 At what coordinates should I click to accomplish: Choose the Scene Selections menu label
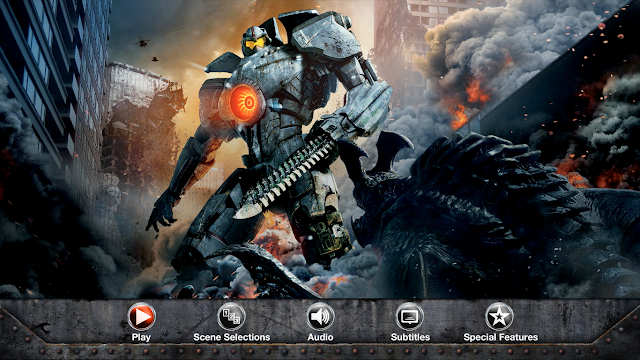tap(231, 337)
